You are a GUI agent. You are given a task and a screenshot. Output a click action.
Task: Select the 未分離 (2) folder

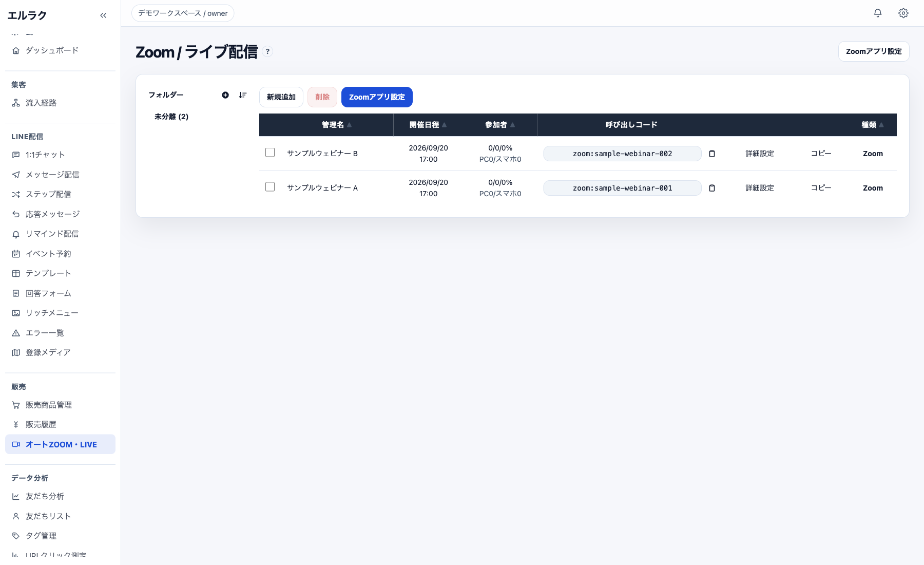point(171,117)
